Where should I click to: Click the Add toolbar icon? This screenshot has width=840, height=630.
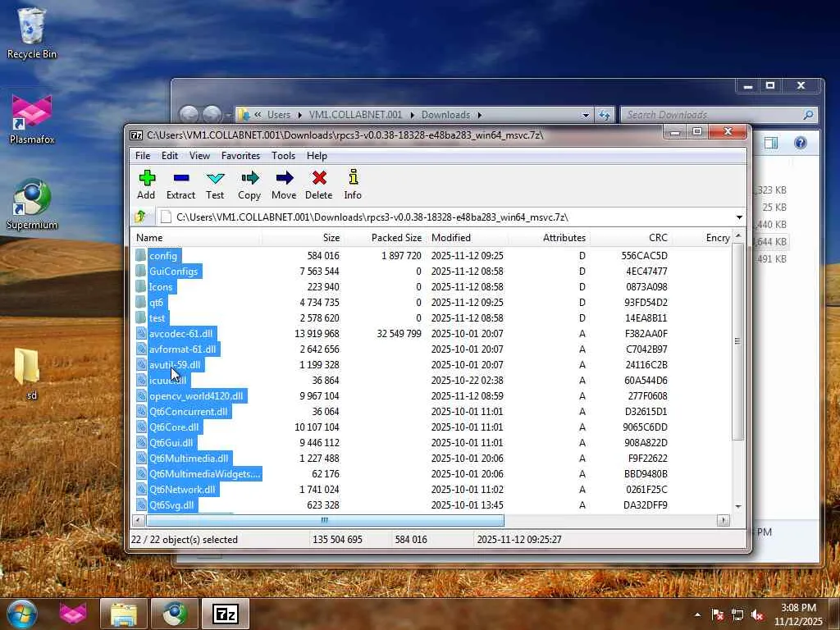pyautogui.click(x=146, y=185)
